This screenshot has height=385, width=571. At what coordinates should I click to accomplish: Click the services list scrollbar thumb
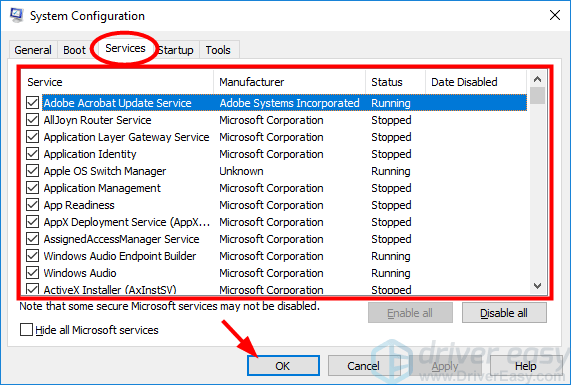(x=537, y=95)
